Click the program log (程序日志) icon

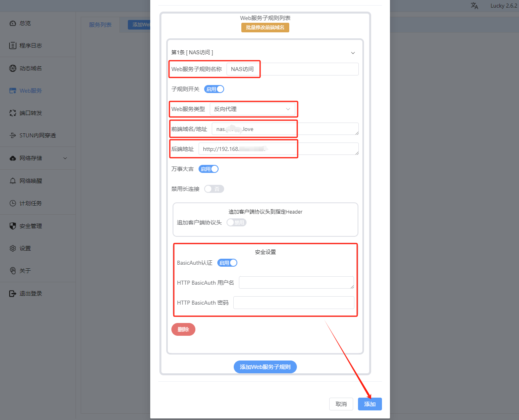click(x=13, y=46)
